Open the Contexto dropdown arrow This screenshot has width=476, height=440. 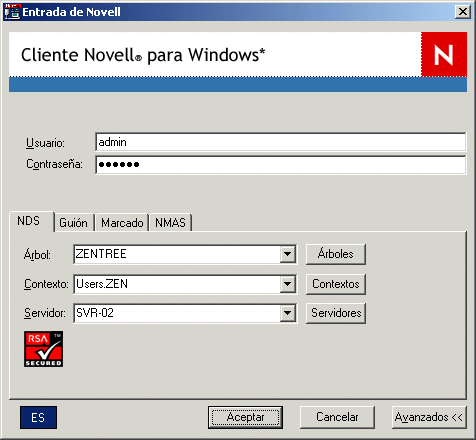287,284
